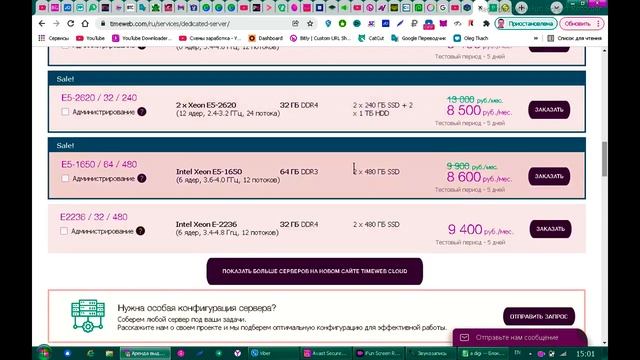Click the server configuration illustration icon
Viewport: 640px width, 360px height.
(88, 316)
